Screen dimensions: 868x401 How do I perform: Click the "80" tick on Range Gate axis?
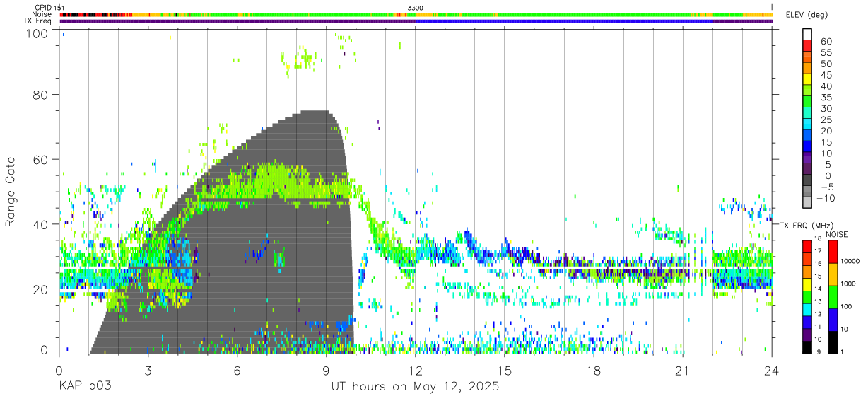40,94
